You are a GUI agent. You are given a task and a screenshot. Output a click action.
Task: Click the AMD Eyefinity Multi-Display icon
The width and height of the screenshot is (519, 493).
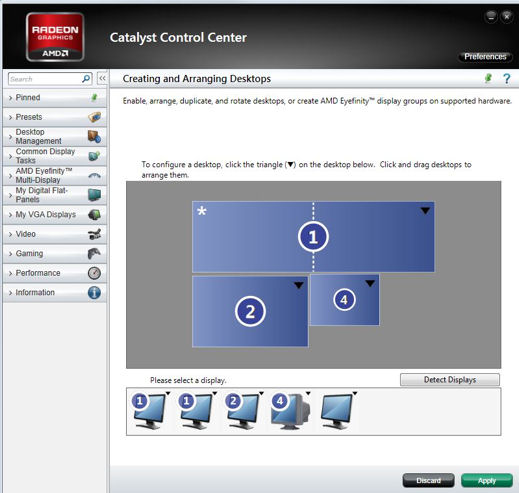[94, 176]
